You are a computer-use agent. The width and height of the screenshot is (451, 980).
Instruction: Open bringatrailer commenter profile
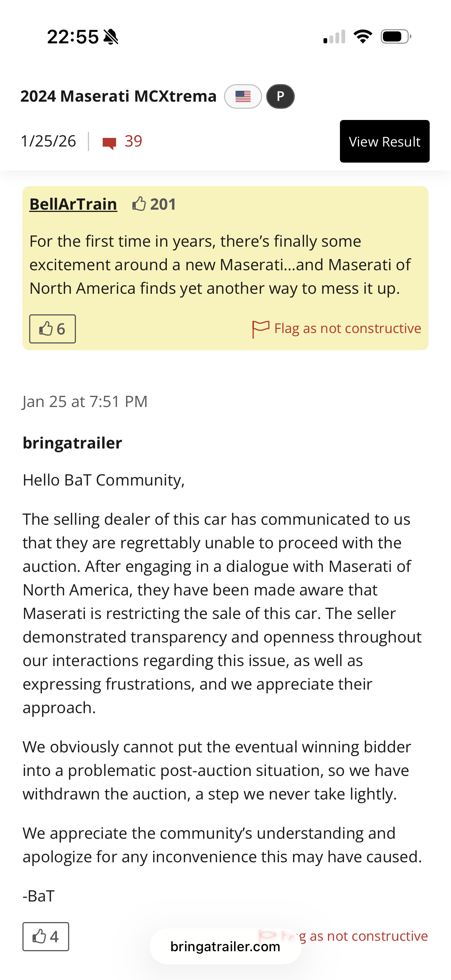click(72, 443)
